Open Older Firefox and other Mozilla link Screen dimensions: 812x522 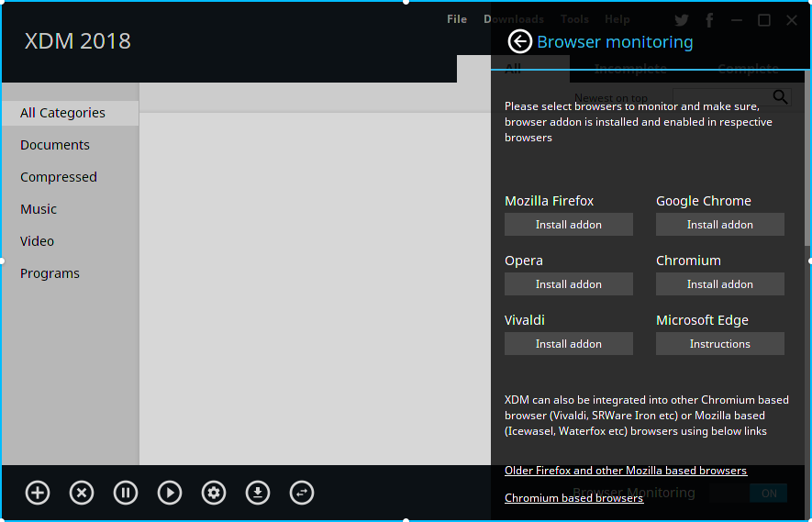[x=626, y=471]
